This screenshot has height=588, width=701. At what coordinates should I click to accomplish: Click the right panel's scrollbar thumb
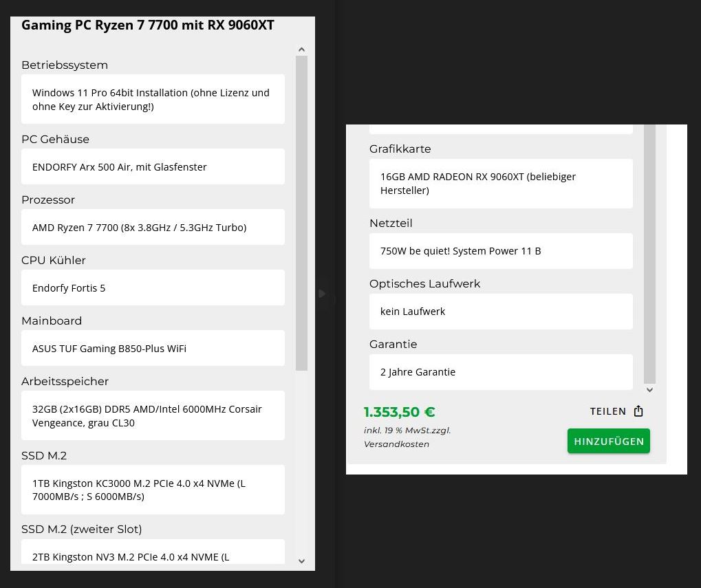[649, 254]
